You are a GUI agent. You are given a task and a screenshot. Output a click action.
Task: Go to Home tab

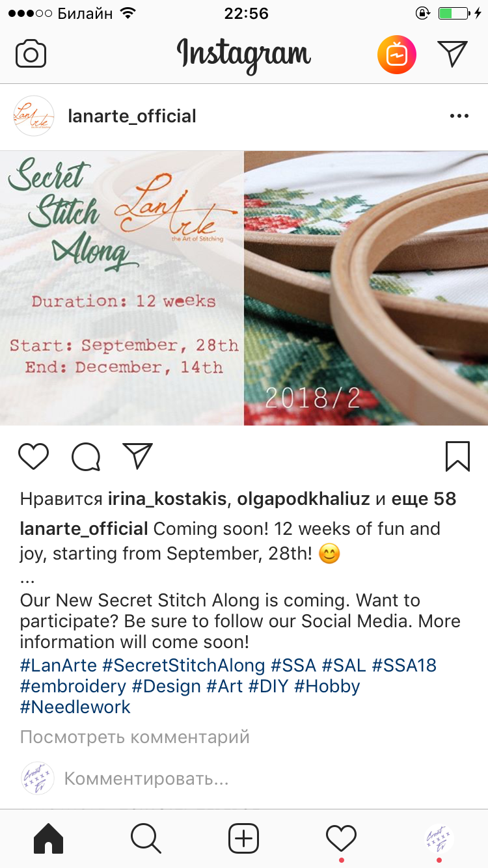pos(48,839)
